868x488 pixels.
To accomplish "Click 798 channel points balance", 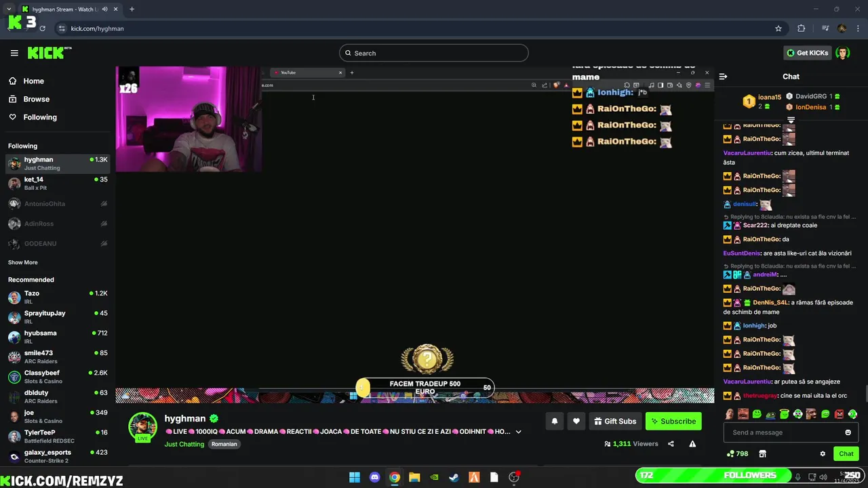I will tap(738, 454).
